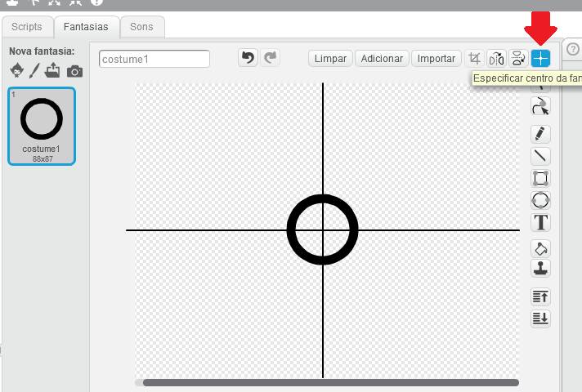The width and height of the screenshot is (582, 392).
Task: Bring the shape forward a layer
Action: tap(540, 296)
